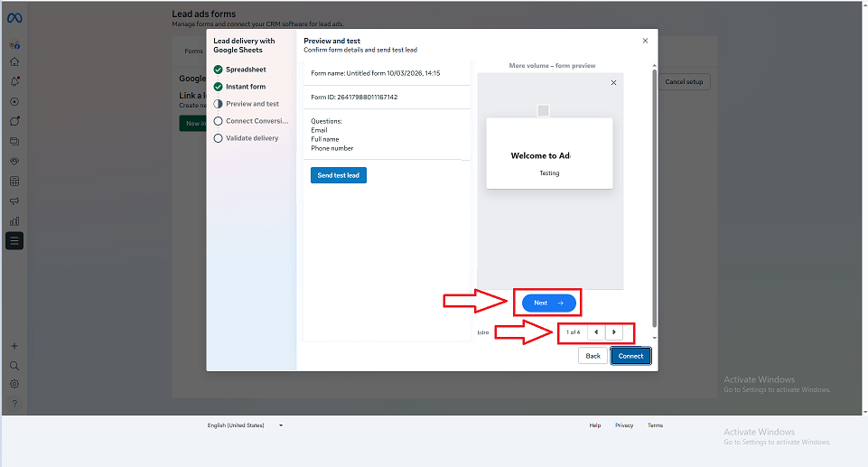Click the Send test lead button
The image size is (868, 467).
pos(339,175)
